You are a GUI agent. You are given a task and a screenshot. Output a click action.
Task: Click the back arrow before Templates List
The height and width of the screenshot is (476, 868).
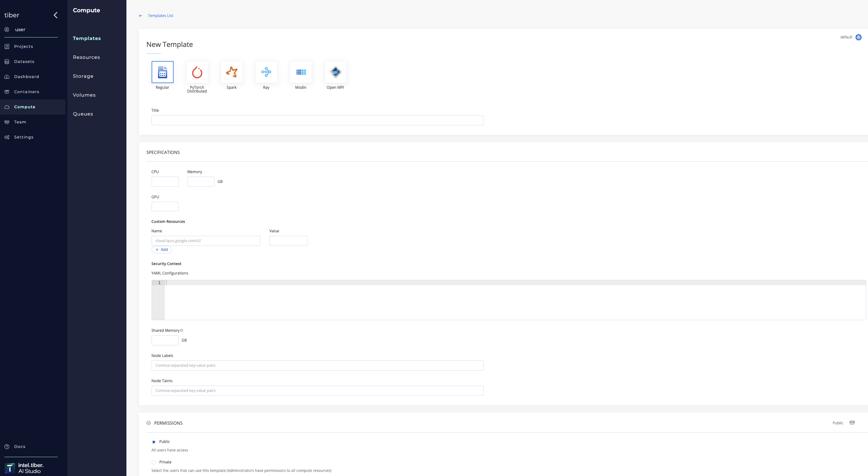point(141,16)
